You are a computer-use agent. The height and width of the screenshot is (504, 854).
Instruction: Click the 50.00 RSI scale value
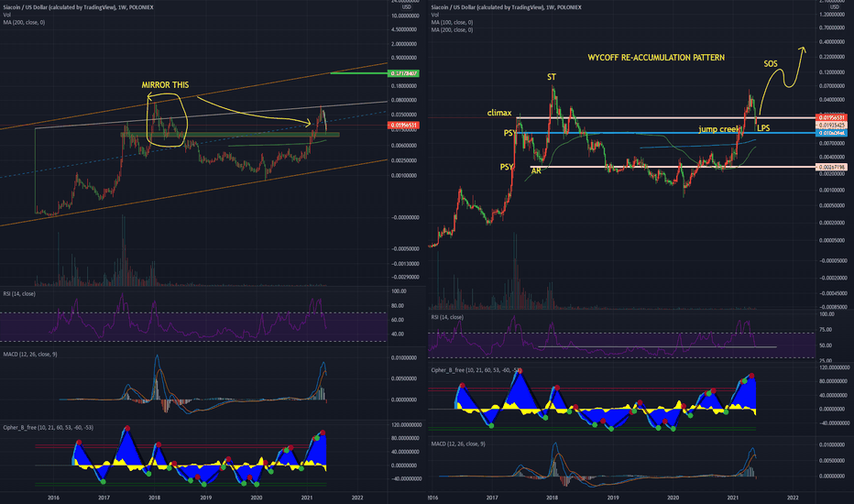tap(827, 345)
